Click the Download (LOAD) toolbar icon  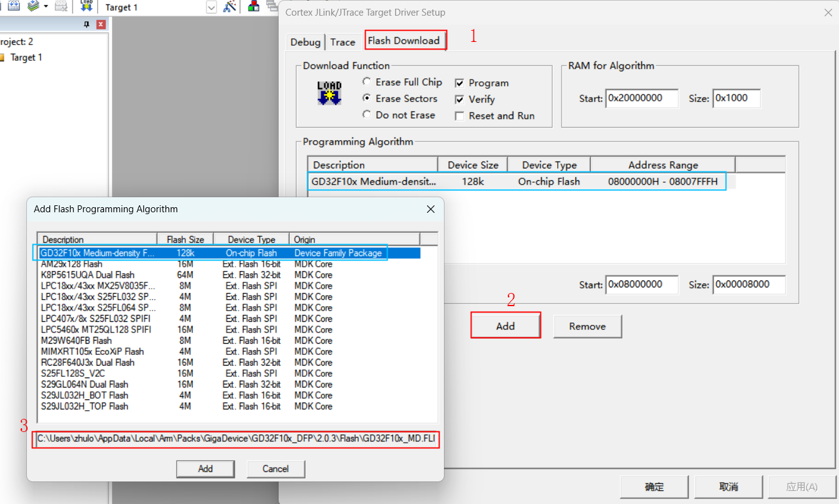pos(86,6)
